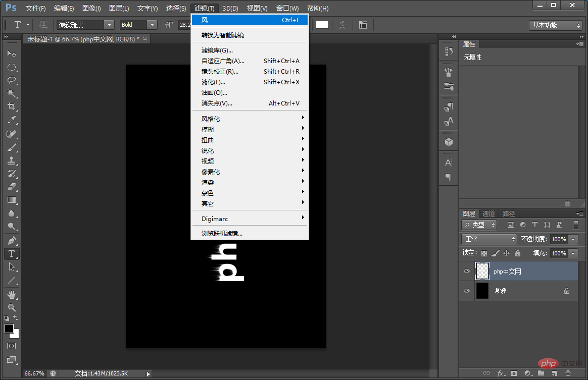This screenshot has width=588, height=380.
Task: Open the 3D panel cube icon
Action: point(449,142)
